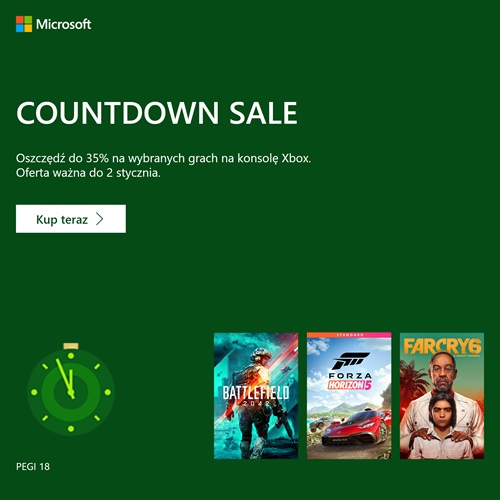Screen dimensions: 500x500
Task: Click the green countdown clock icon
Action: tap(71, 390)
